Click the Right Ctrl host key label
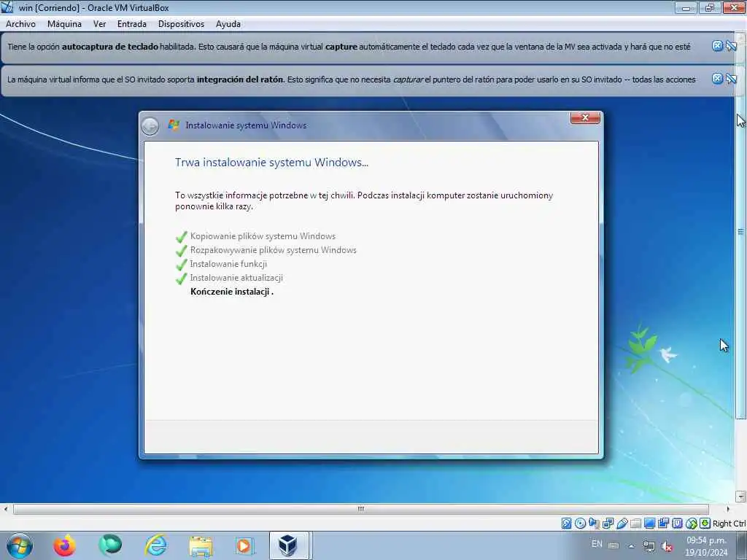 point(729,524)
